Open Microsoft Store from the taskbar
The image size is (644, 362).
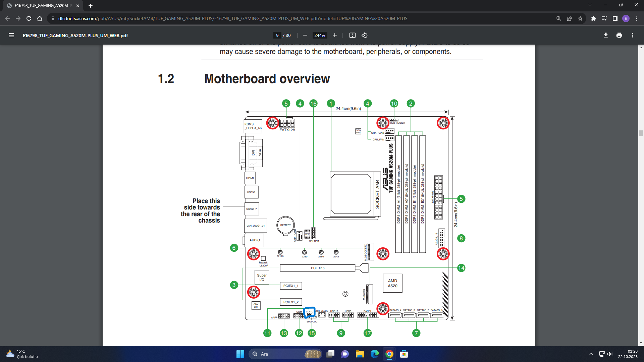click(x=404, y=354)
